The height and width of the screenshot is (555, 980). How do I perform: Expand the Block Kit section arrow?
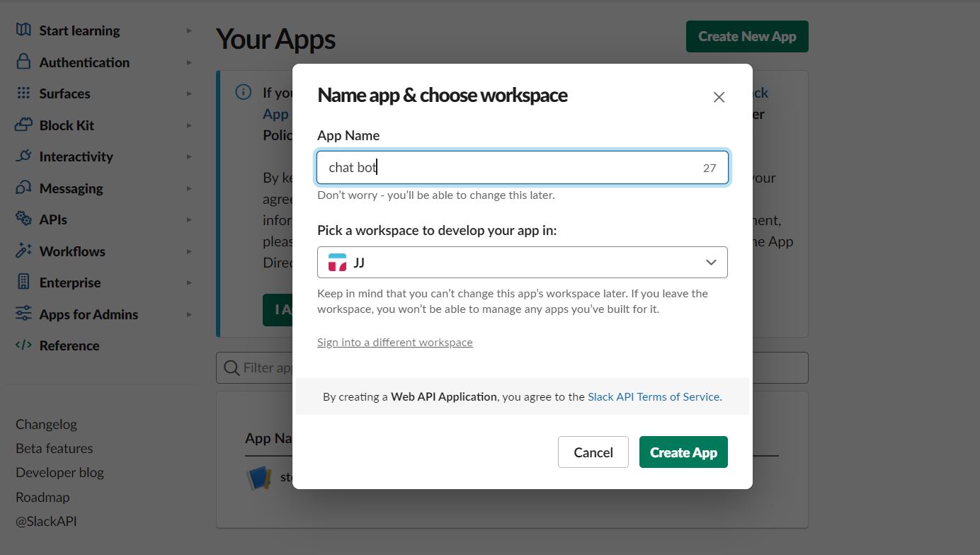point(189,125)
